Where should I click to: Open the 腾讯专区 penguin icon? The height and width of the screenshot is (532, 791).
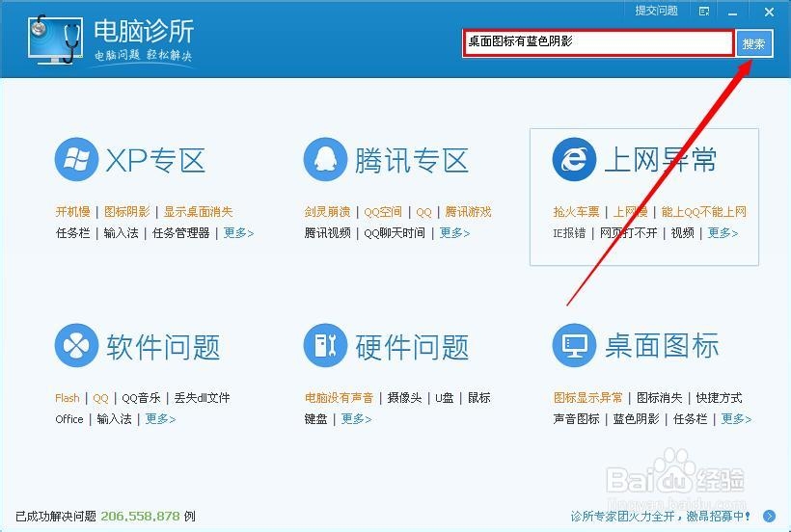tap(325, 159)
